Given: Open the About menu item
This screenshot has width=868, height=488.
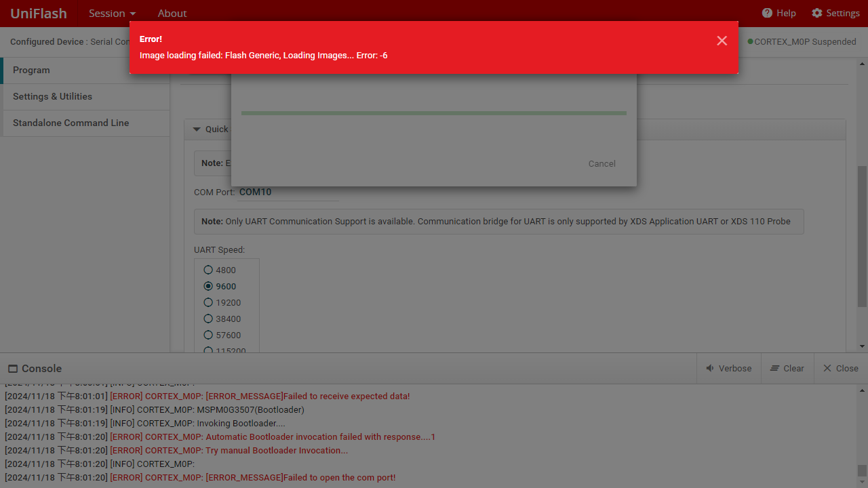Looking at the screenshot, I should 172,13.
